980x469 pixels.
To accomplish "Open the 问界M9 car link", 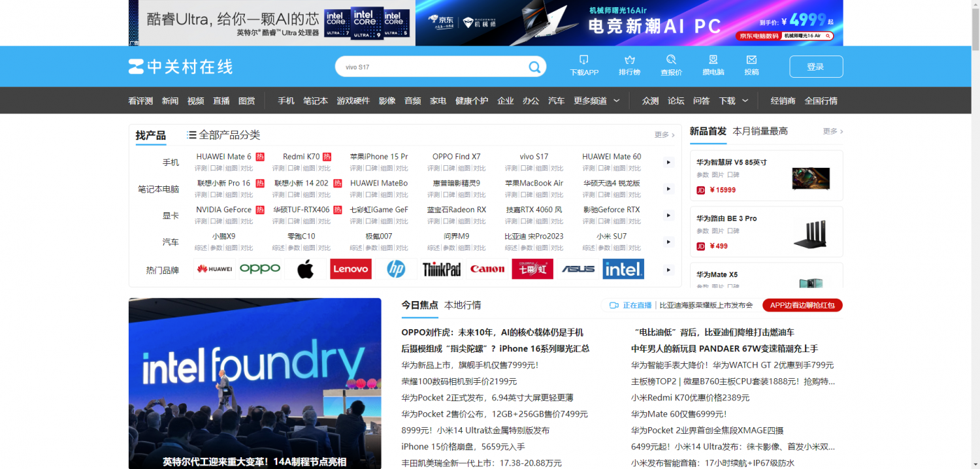I will click(456, 236).
